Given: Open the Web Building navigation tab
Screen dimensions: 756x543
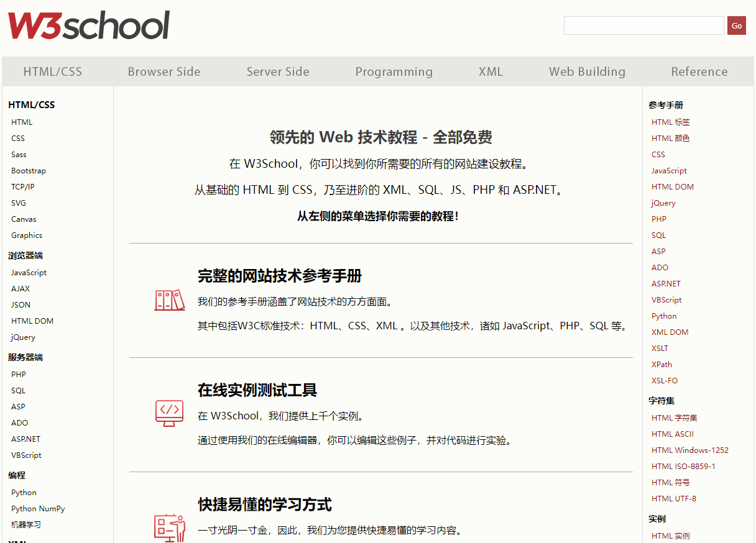Looking at the screenshot, I should point(588,71).
